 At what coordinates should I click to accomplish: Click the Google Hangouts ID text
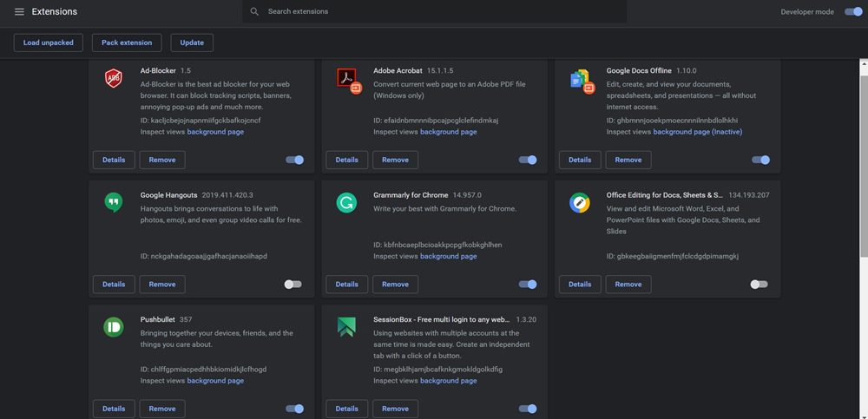(204, 257)
